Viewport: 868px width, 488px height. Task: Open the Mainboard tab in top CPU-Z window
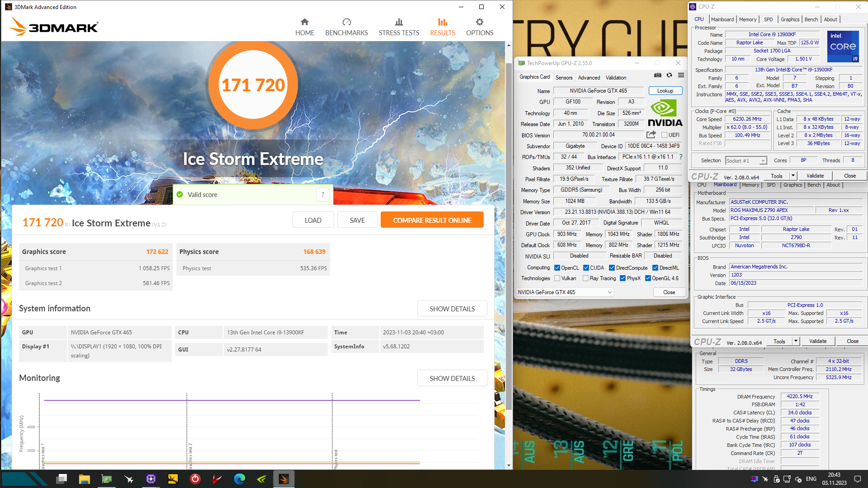722,19
